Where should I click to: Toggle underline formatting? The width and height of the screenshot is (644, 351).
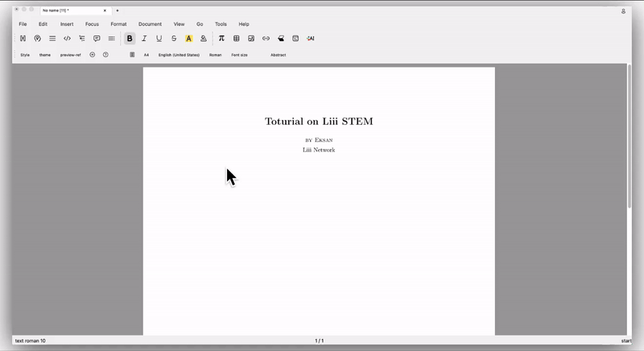coord(159,38)
